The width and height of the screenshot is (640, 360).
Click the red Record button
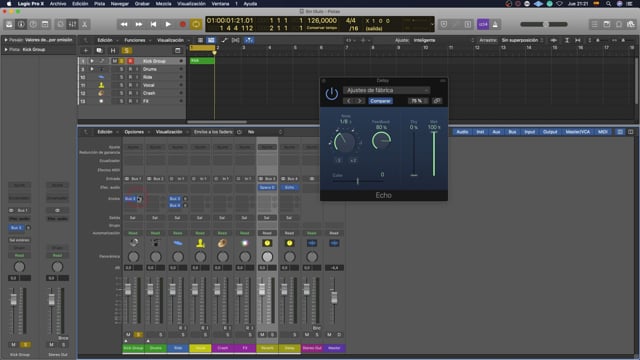pos(183,24)
